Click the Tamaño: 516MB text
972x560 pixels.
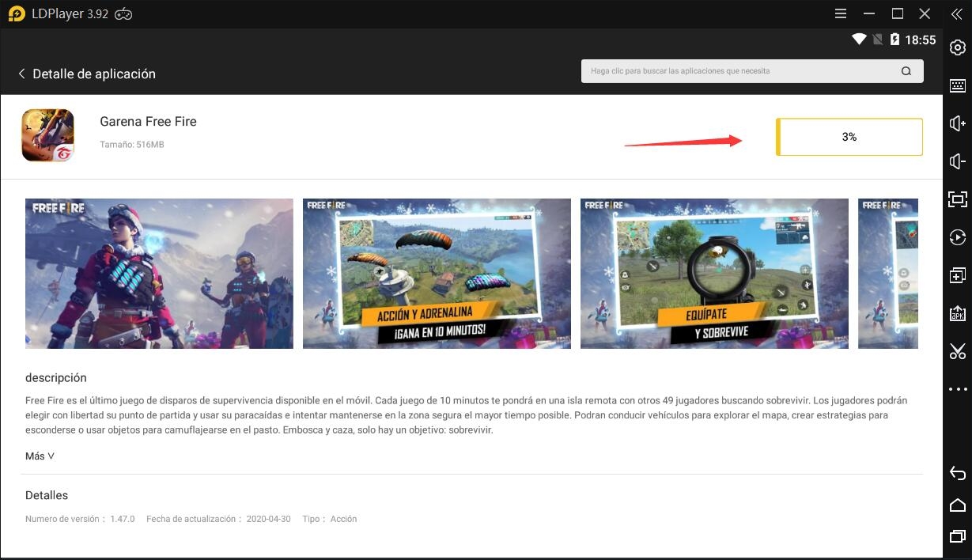pyautogui.click(x=132, y=145)
